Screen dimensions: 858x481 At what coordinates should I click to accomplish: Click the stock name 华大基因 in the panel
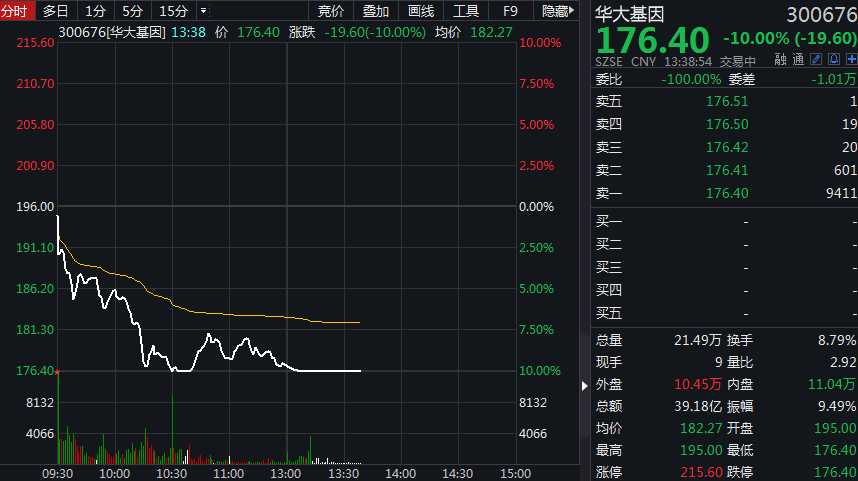pyautogui.click(x=629, y=14)
